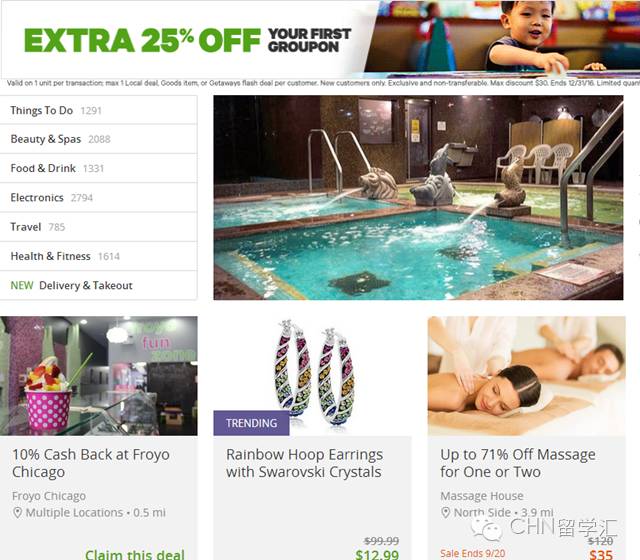Screen dimensions: 640x560
Task: Click the TRENDING badge on earrings
Action: click(x=251, y=423)
